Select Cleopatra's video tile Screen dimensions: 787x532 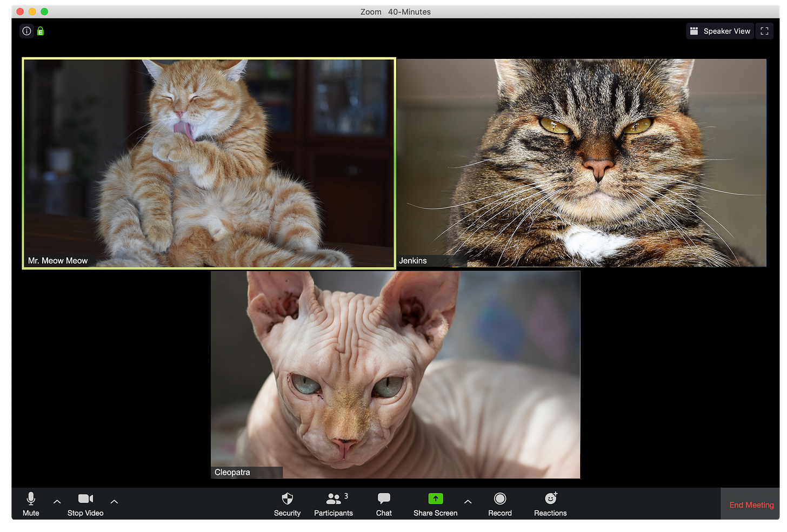click(395, 374)
